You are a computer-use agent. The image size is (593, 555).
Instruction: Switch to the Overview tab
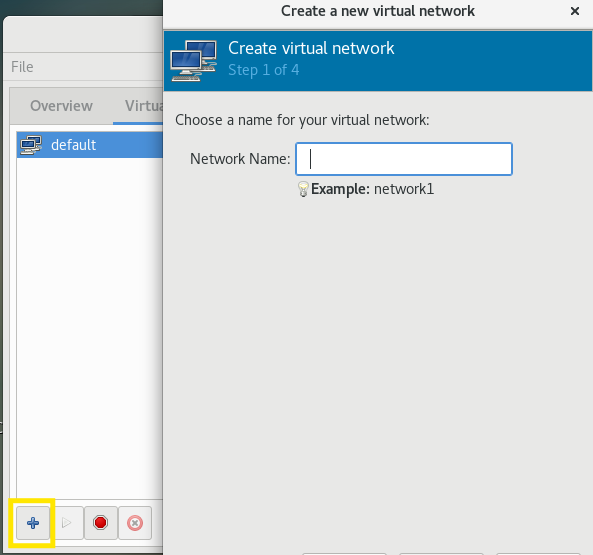(x=61, y=106)
